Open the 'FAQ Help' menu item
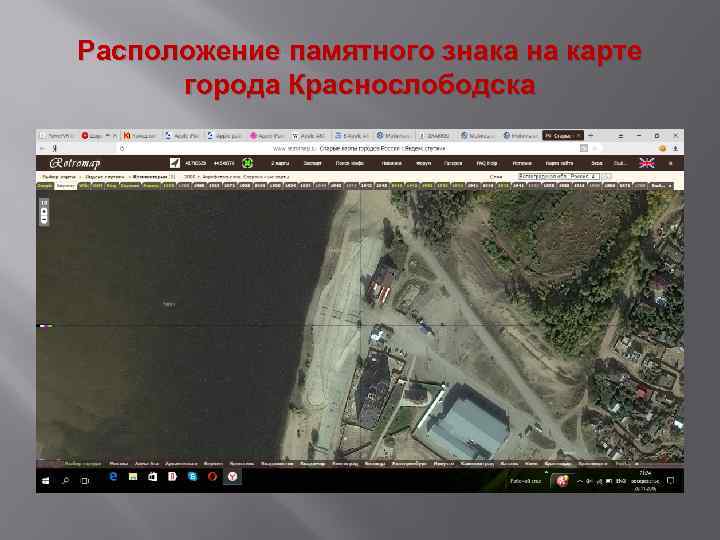The width and height of the screenshot is (720, 540). coord(487,163)
